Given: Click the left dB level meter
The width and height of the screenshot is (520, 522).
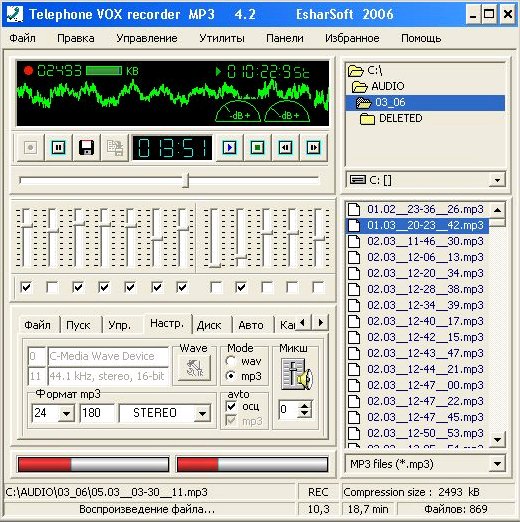Looking at the screenshot, I should (x=238, y=111).
